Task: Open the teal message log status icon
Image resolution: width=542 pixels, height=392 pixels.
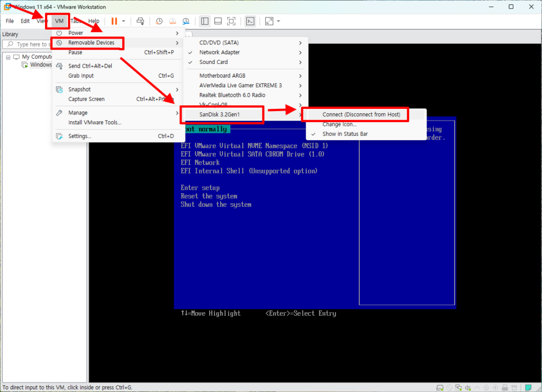Action: [528, 388]
